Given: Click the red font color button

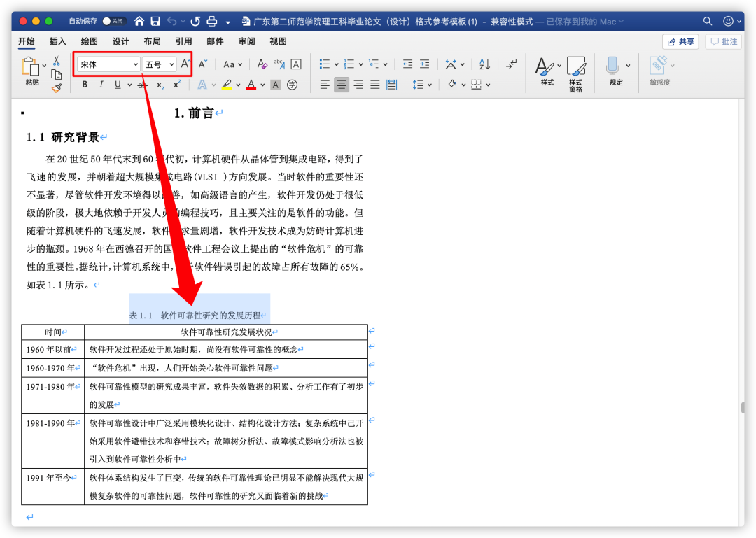Looking at the screenshot, I should pyautogui.click(x=251, y=85).
